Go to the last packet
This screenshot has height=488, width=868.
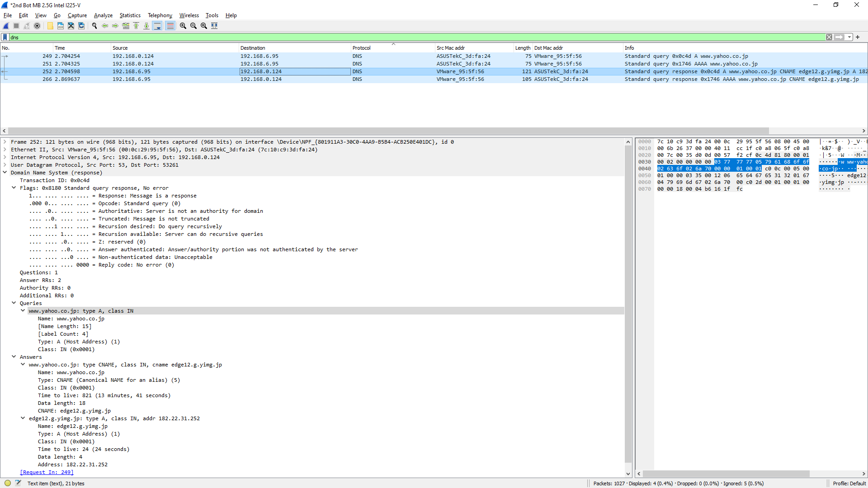tap(146, 26)
